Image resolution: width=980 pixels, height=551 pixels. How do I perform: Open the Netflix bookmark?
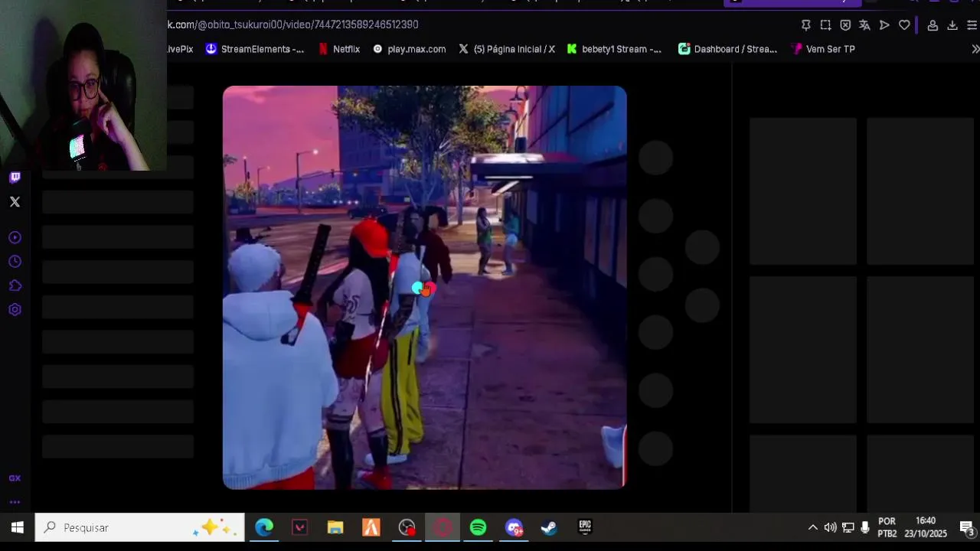pos(339,49)
